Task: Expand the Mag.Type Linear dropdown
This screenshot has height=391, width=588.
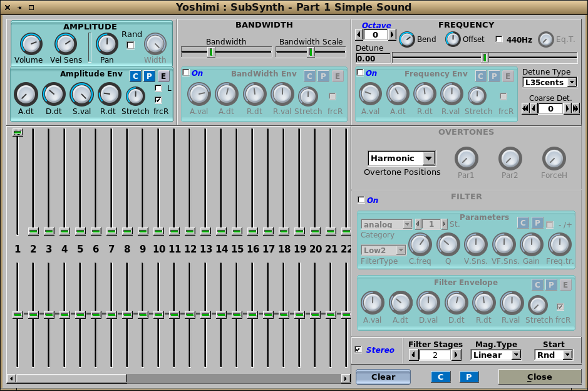Action: point(495,355)
